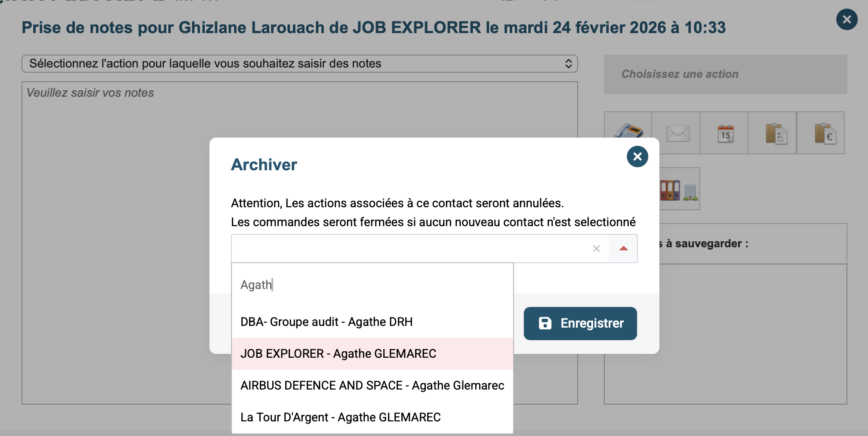Click the Agath search field

(372, 285)
